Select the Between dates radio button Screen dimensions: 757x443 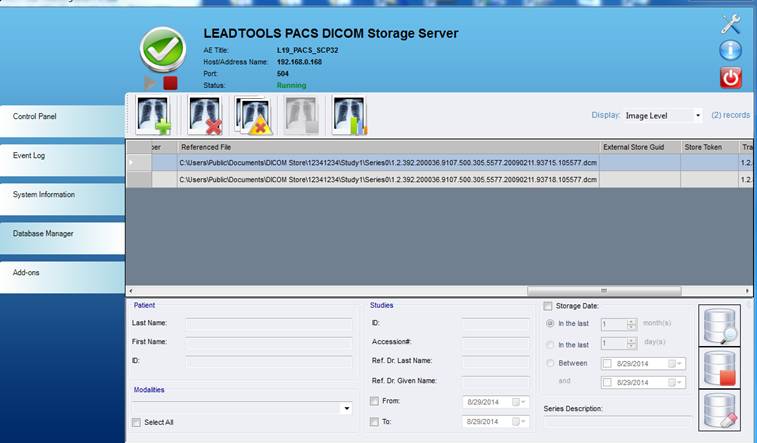pyautogui.click(x=550, y=363)
